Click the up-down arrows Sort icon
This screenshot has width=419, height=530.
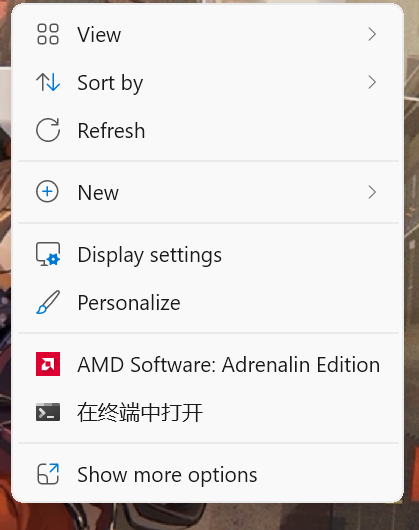48,82
